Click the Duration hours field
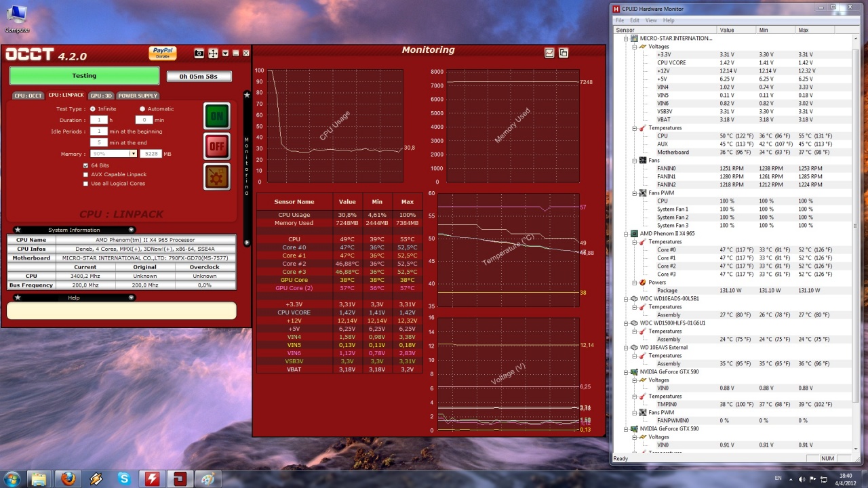 (98, 120)
